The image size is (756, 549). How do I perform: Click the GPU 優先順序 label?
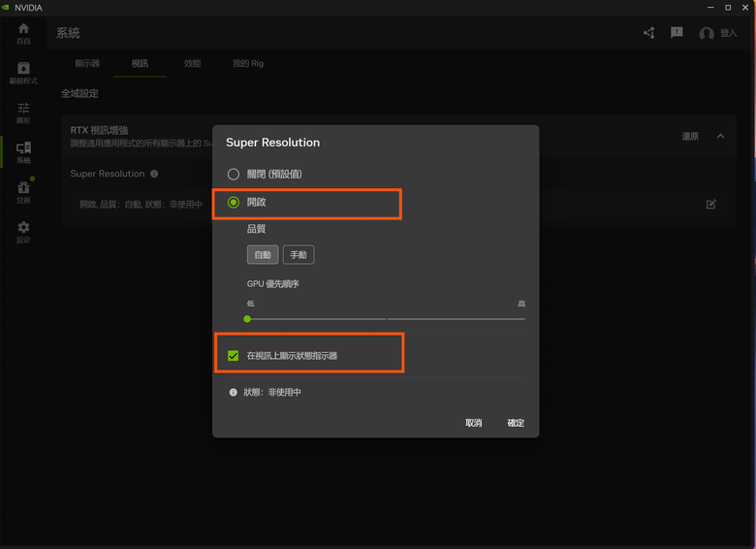coord(273,283)
